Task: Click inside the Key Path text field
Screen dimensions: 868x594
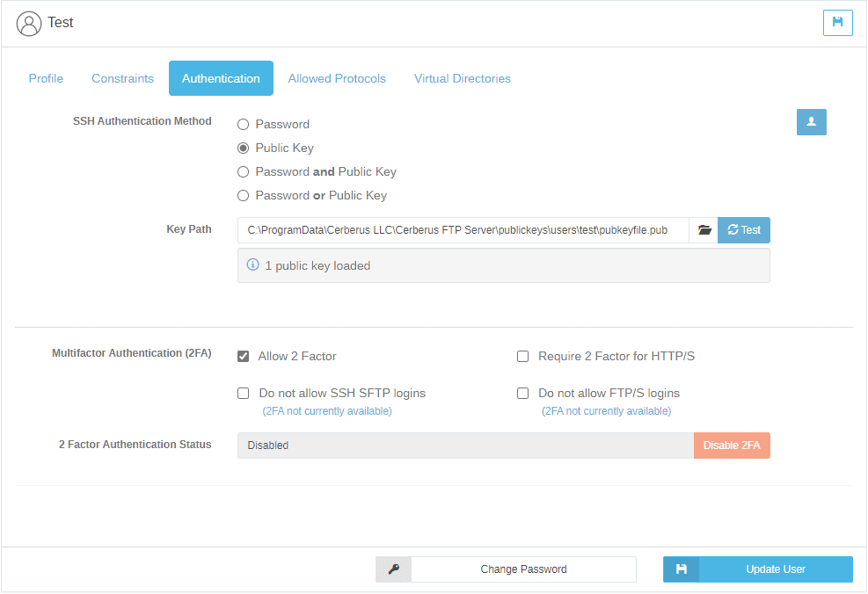Action: pos(457,229)
